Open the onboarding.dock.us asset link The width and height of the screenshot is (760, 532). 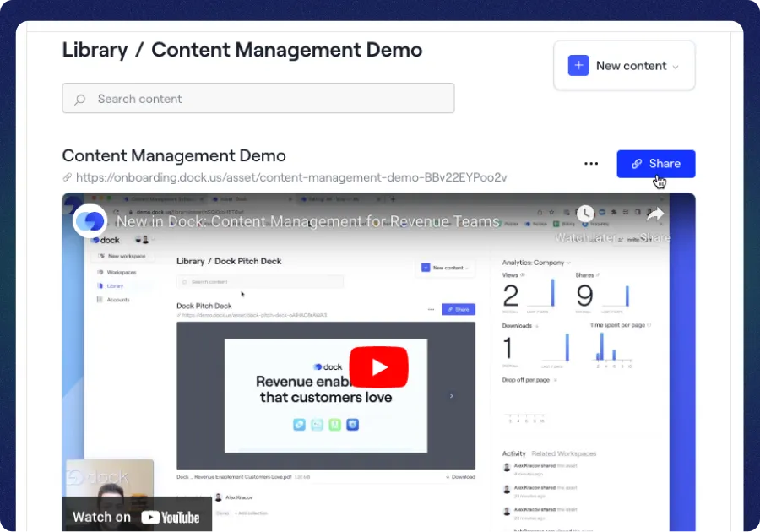pos(291,177)
